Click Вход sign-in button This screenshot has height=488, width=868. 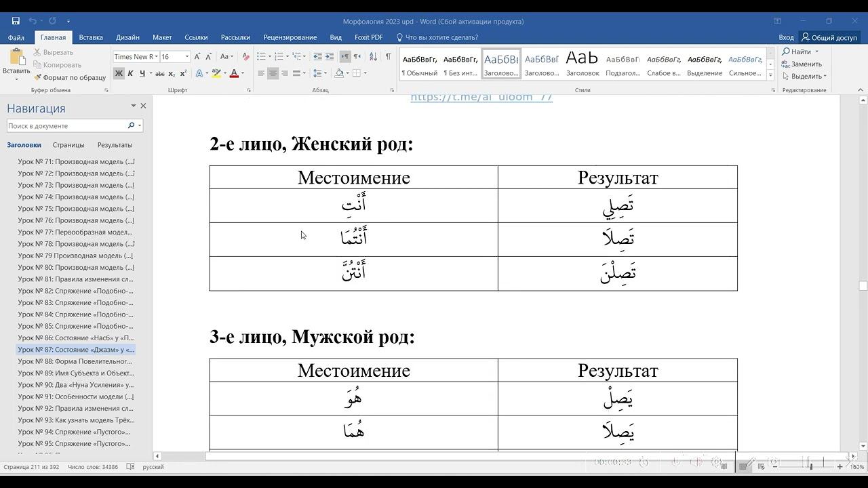point(786,37)
